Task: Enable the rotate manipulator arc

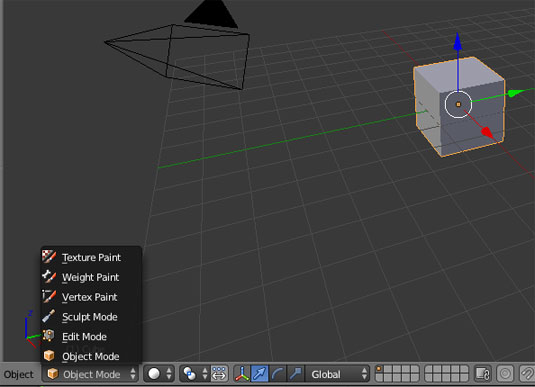Action: point(277,374)
